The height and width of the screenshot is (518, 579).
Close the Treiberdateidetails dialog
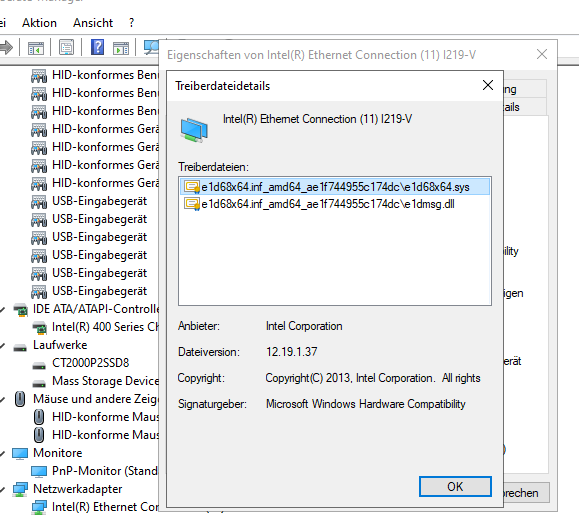pyautogui.click(x=488, y=85)
